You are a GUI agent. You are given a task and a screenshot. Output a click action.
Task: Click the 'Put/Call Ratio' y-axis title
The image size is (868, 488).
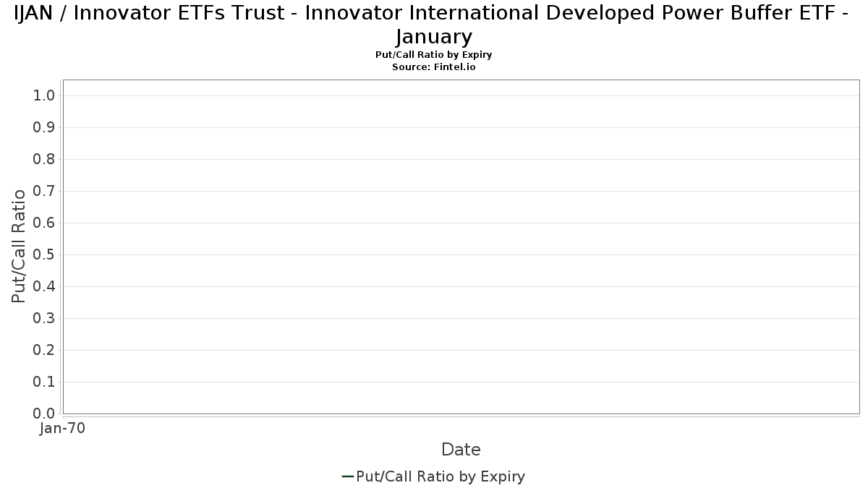tap(20, 247)
